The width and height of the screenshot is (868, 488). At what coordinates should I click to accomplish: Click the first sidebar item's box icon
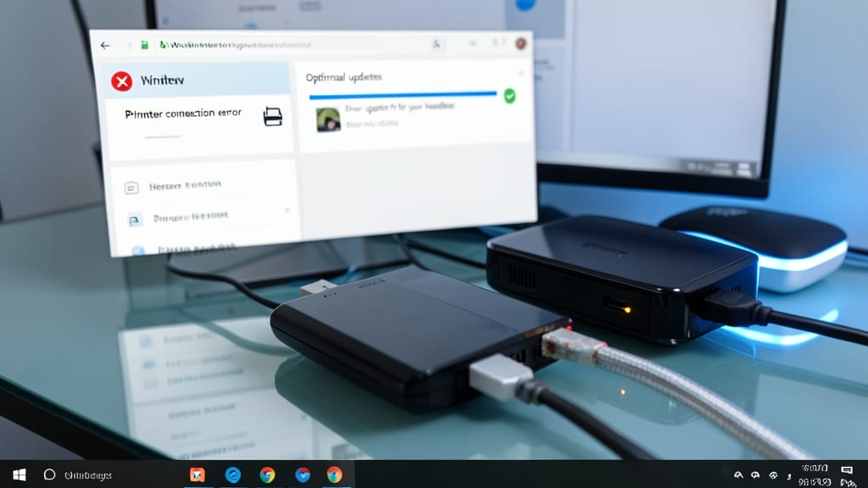point(131,188)
